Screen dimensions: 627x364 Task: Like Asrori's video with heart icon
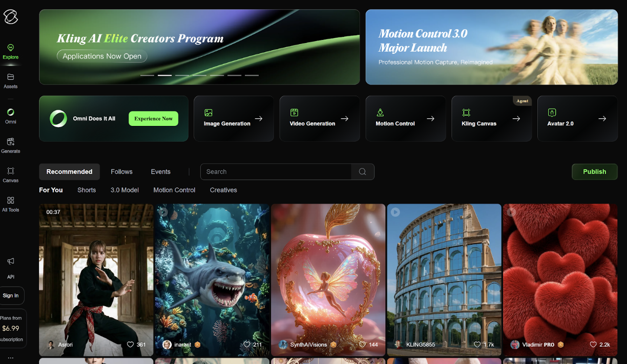point(130,345)
